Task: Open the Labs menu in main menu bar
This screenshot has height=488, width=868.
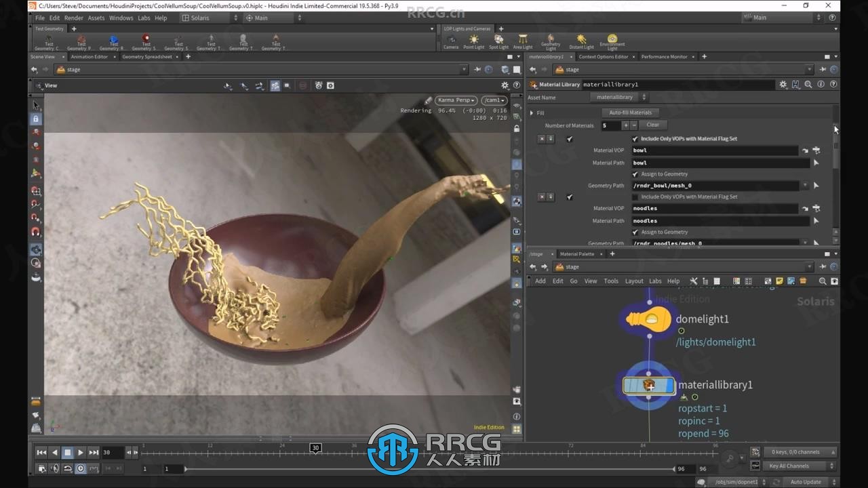Action: pyautogui.click(x=144, y=18)
